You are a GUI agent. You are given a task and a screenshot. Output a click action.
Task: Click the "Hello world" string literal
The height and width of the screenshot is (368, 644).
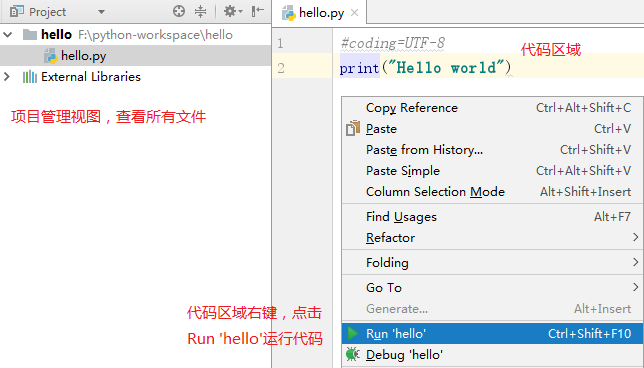(446, 67)
